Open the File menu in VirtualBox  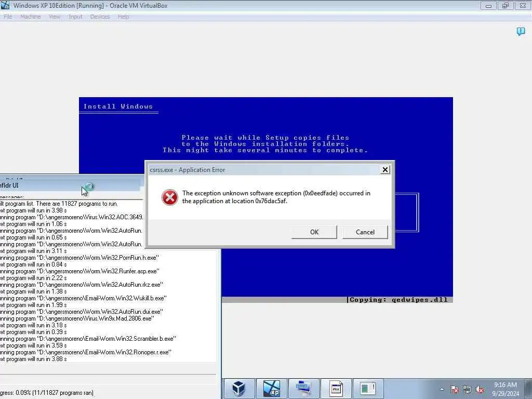pyautogui.click(x=8, y=17)
